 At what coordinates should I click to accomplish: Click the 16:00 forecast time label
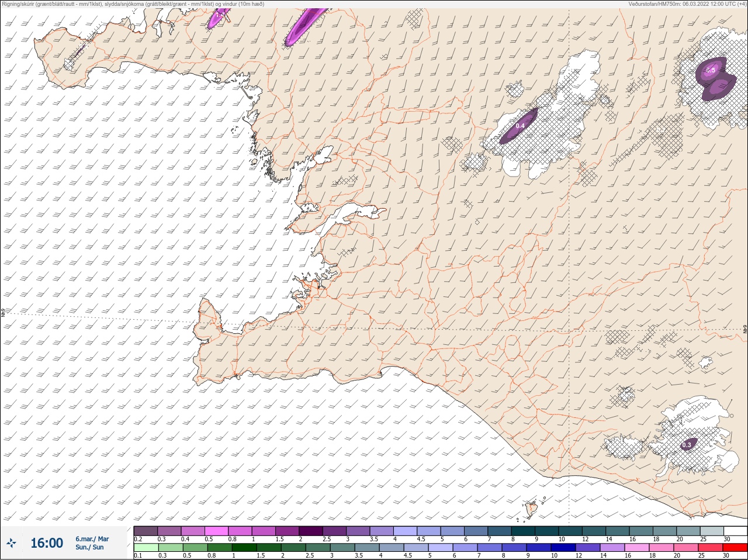pos(47,543)
